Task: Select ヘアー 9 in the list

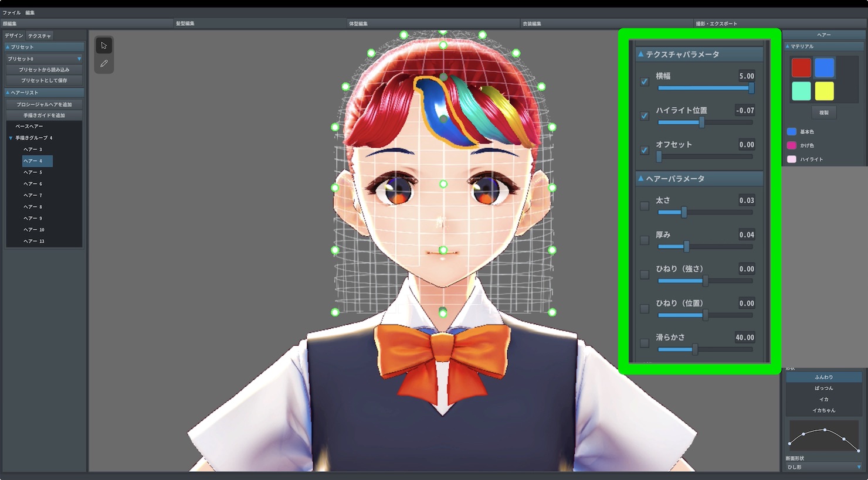Action: point(33,218)
